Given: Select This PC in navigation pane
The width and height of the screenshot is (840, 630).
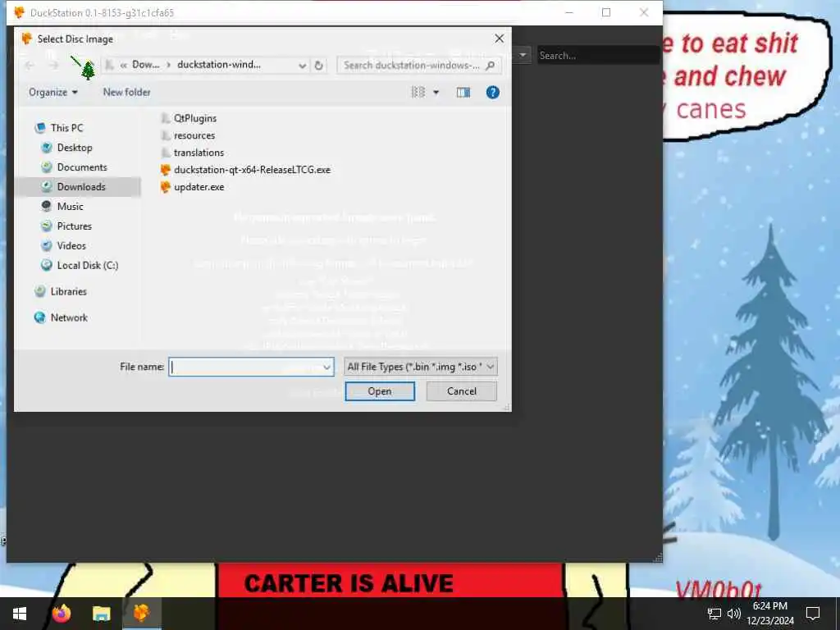Looking at the screenshot, I should tap(66, 128).
